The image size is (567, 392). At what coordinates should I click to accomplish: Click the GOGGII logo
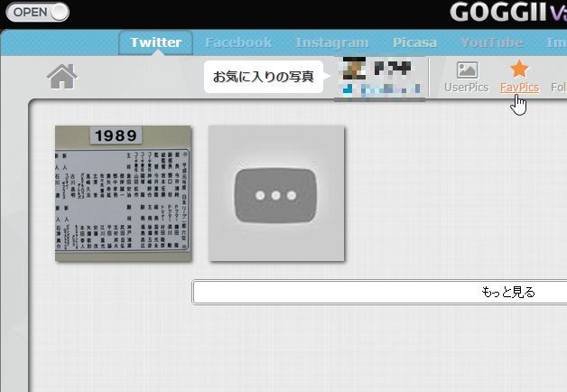pos(508,13)
